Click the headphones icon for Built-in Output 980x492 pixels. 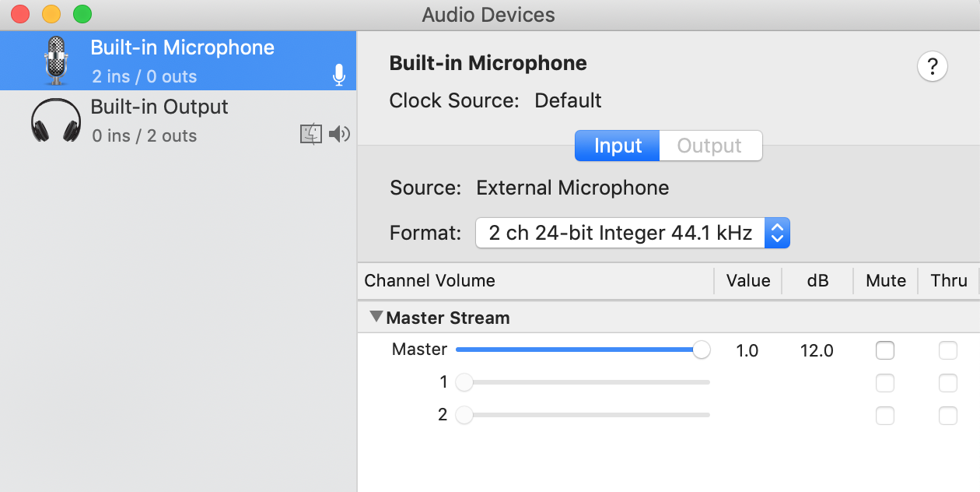point(56,121)
